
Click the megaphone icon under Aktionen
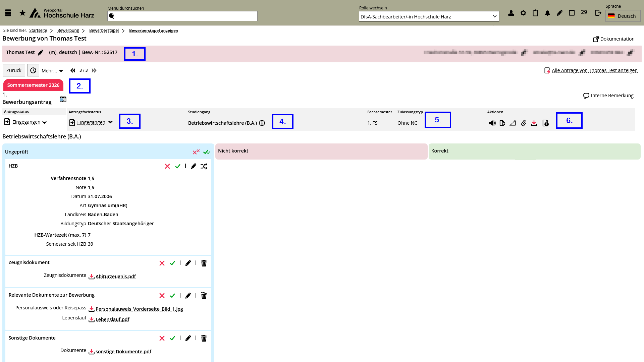tap(492, 123)
